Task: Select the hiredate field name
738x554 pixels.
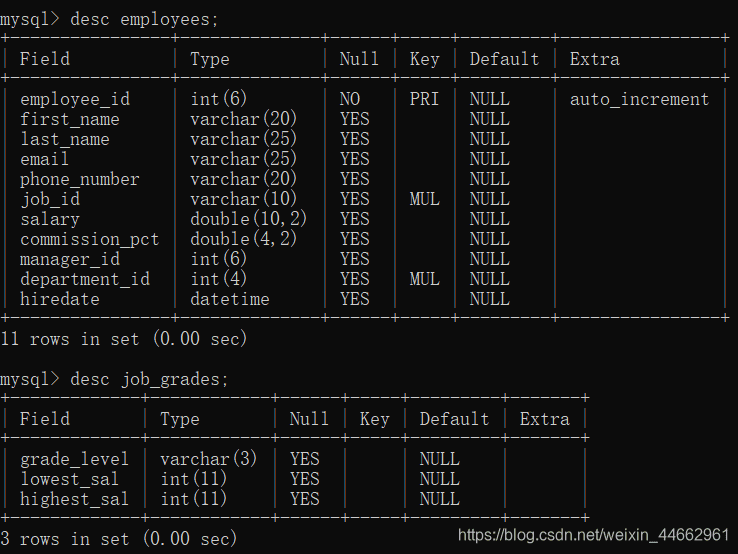Action: 60,299
